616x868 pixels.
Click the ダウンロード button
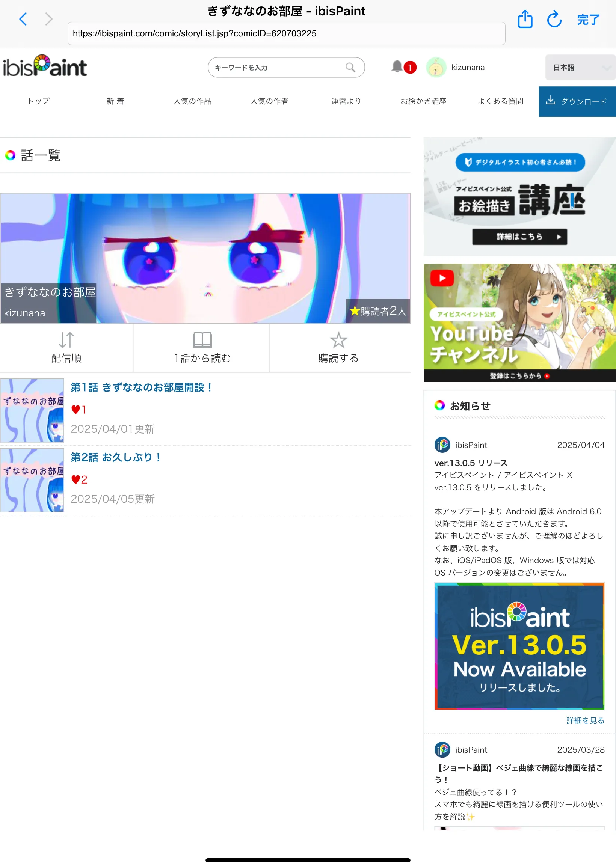pos(577,102)
